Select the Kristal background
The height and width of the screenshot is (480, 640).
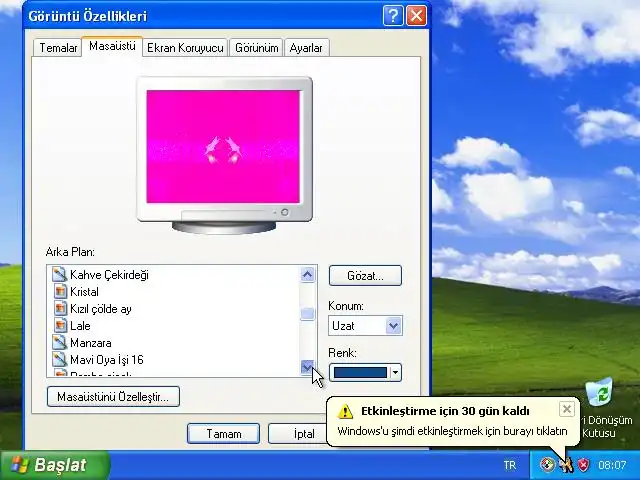[84, 292]
